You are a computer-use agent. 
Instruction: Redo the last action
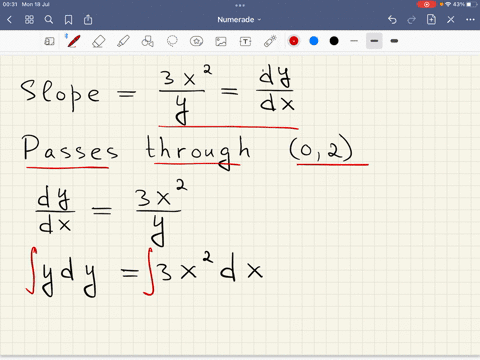412,20
